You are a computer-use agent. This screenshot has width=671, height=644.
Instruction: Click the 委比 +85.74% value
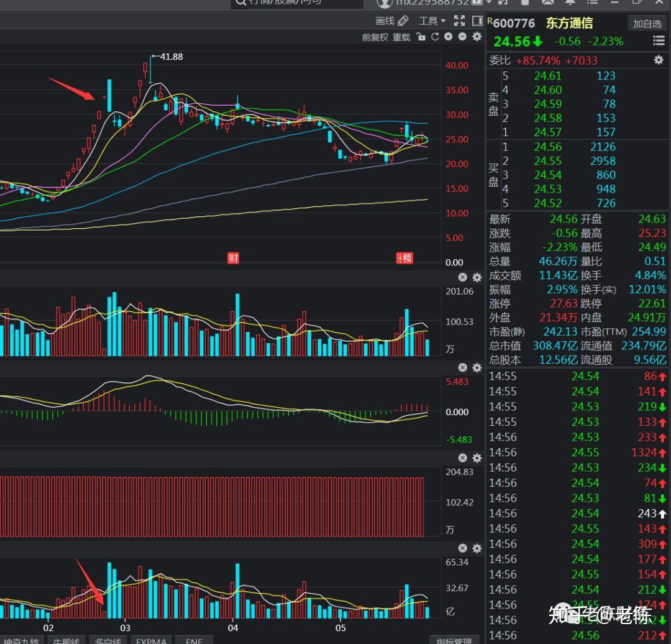click(538, 60)
